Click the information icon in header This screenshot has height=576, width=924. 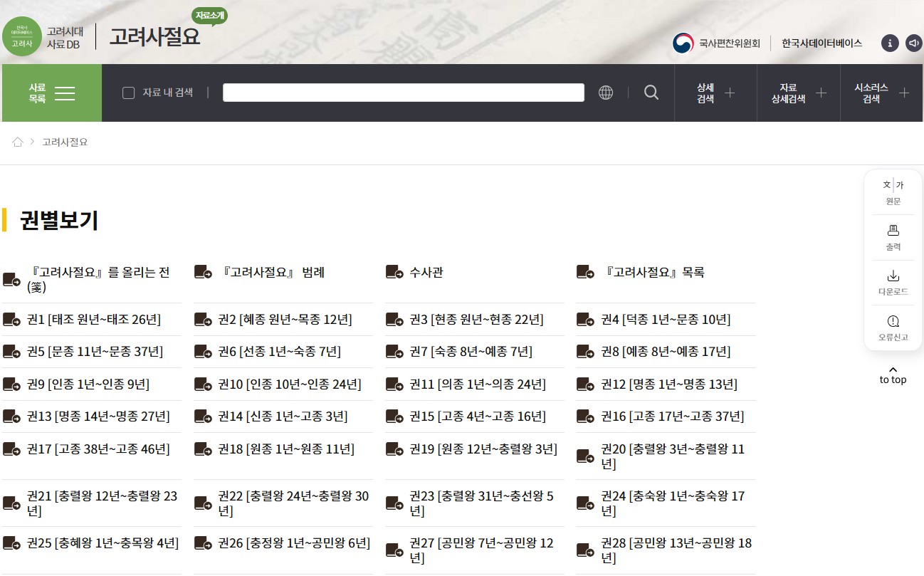pos(890,43)
